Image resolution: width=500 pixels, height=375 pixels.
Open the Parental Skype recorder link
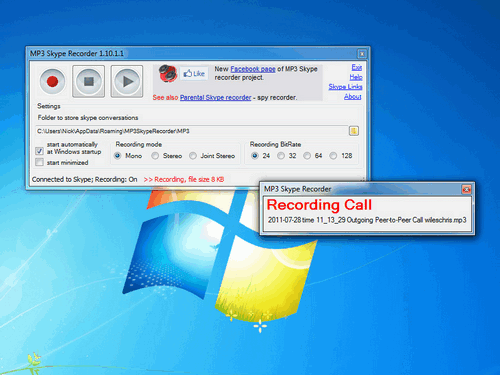215,97
